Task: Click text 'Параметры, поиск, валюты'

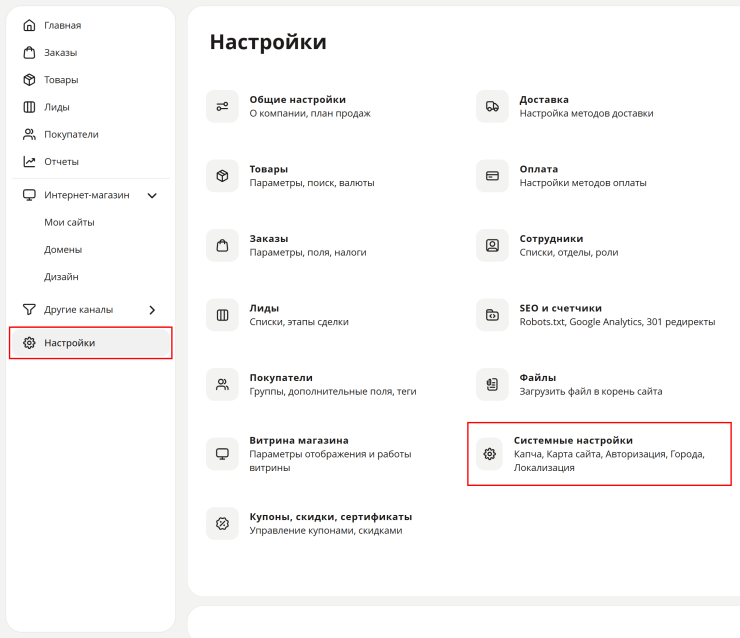Action: (x=312, y=183)
